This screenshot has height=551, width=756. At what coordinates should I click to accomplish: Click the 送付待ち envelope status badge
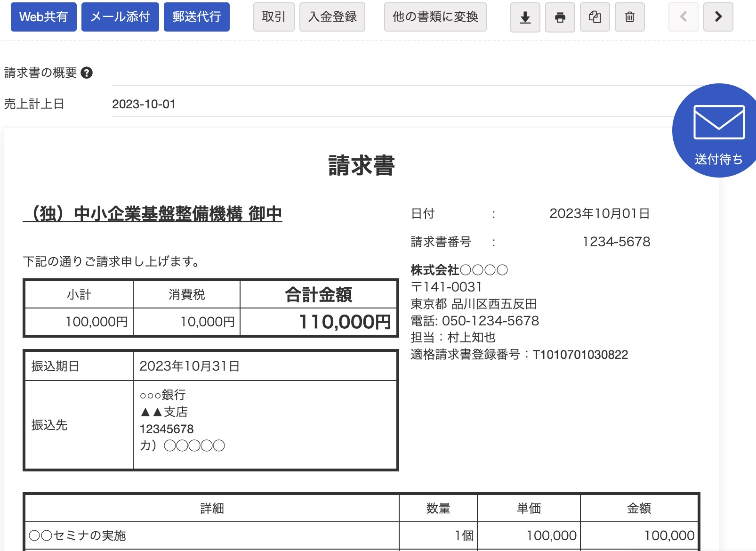click(x=718, y=131)
